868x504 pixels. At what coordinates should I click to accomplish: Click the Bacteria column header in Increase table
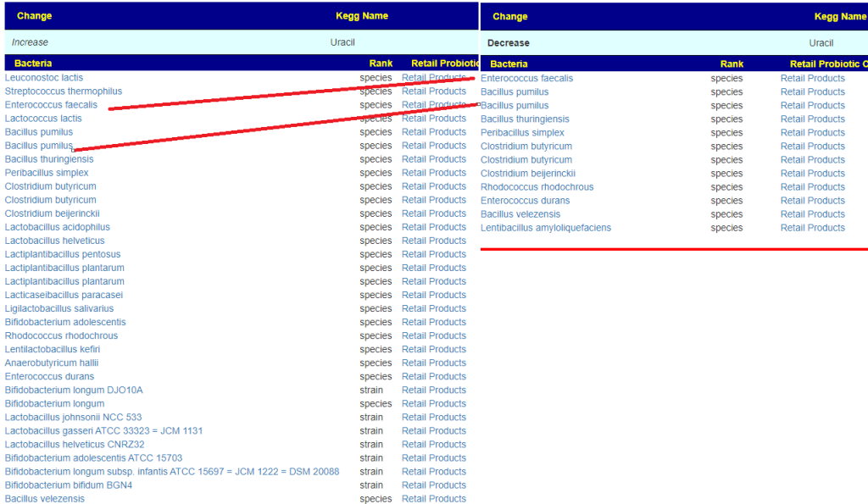[33, 63]
